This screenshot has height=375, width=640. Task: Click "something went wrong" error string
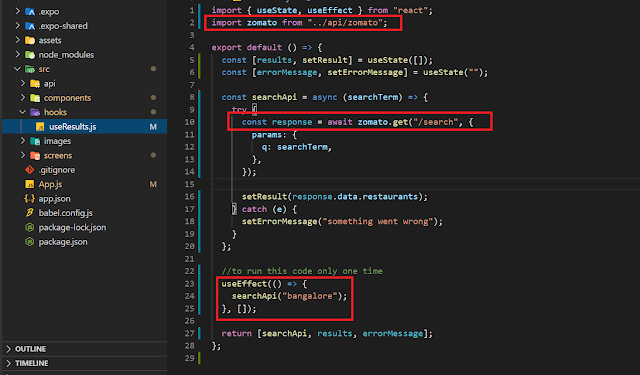pos(377,221)
